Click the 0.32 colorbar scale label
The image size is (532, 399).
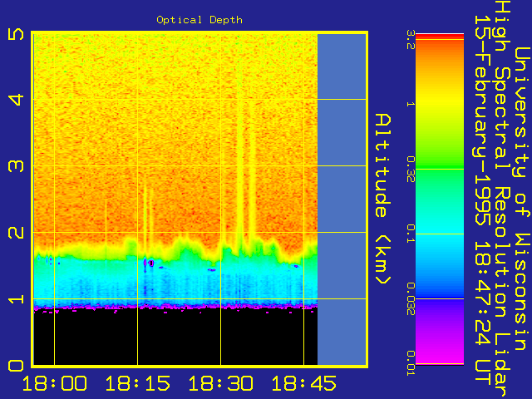pyautogui.click(x=411, y=169)
